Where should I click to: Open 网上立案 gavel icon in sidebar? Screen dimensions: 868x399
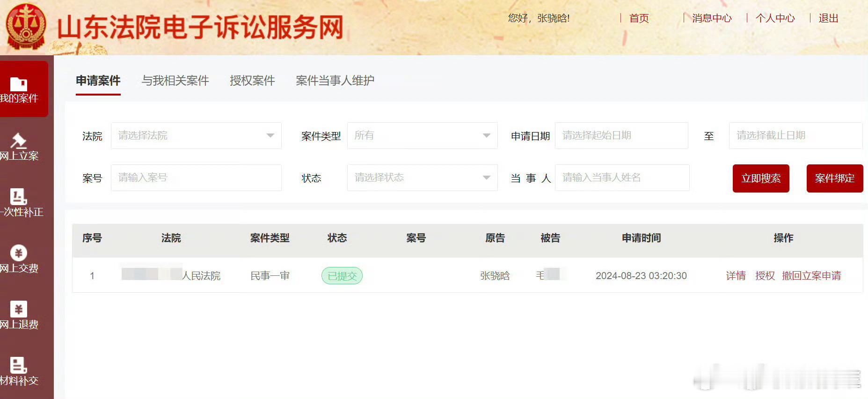click(19, 140)
